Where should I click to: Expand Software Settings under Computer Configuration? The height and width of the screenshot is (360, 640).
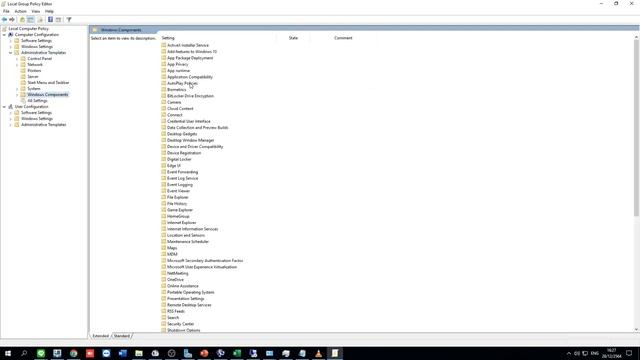coord(11,41)
